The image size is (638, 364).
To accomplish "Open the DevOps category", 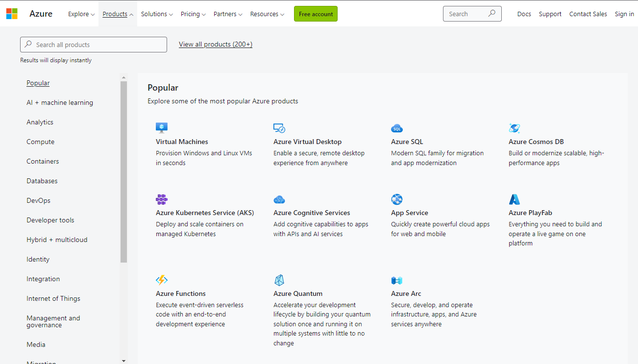I will [39, 200].
